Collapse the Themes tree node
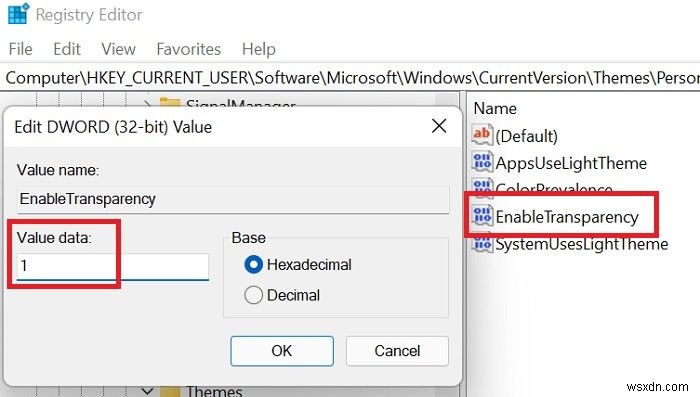The image size is (700, 397). pyautogui.click(x=147, y=391)
